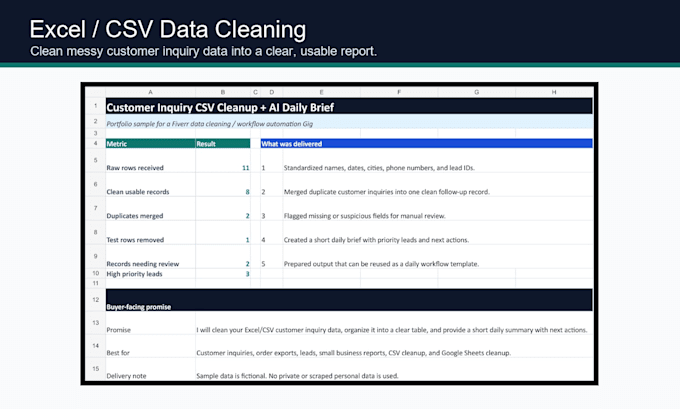Click 'Customer inquiries, order exports, leads' cell

(394, 346)
